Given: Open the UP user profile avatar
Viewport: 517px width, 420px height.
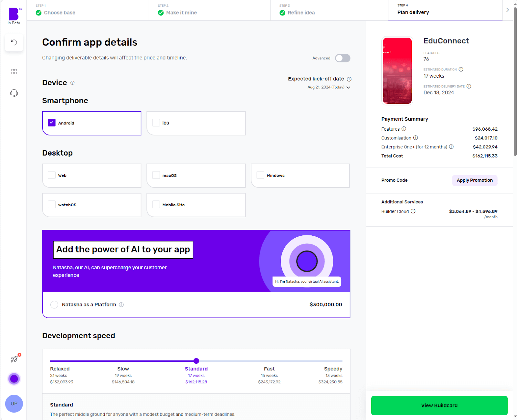Looking at the screenshot, I should tap(14, 404).
